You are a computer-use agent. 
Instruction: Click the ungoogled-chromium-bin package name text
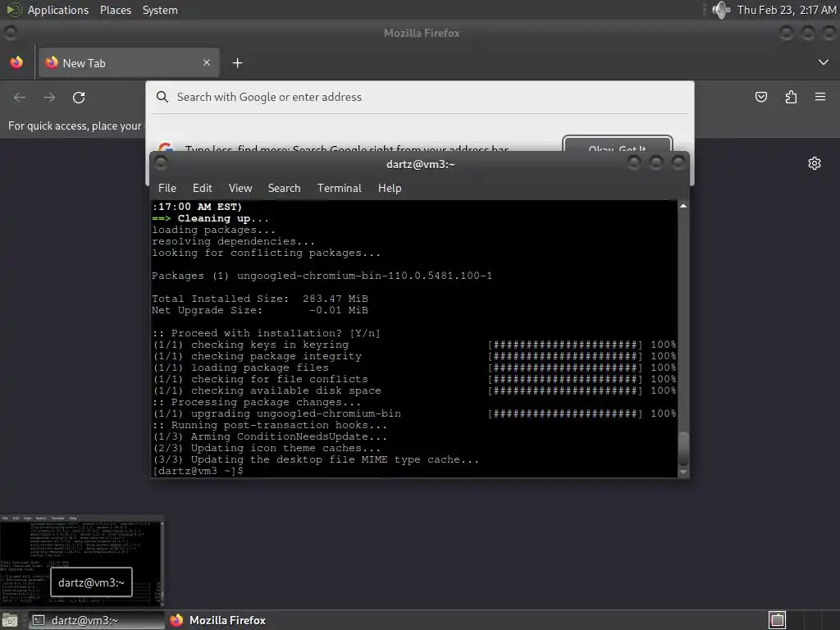click(364, 276)
